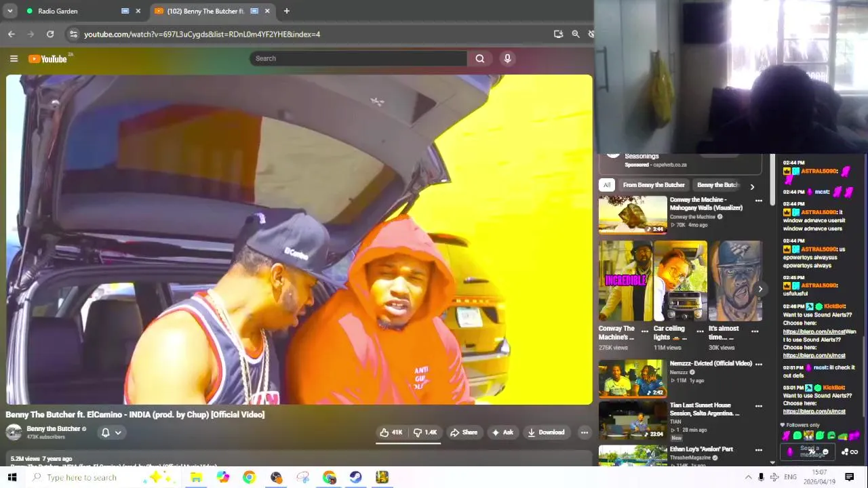
Task: Open the Windows Start menu
Action: coord(12,477)
